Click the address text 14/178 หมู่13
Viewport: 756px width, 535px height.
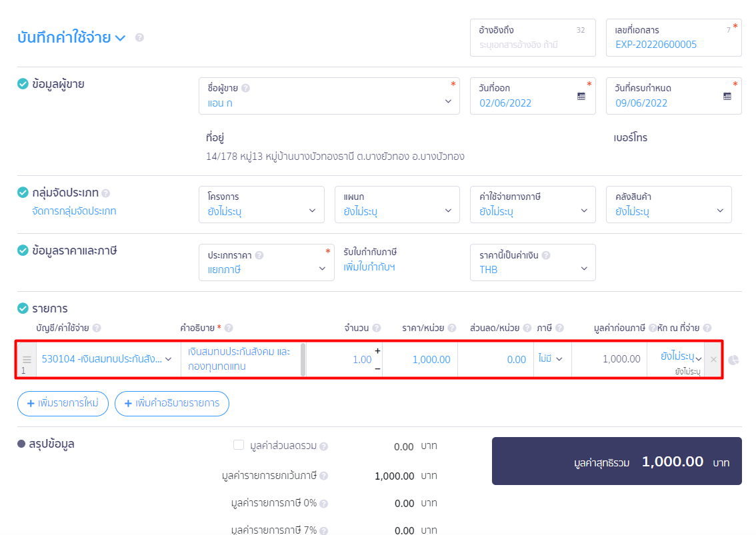pyautogui.click(x=335, y=157)
